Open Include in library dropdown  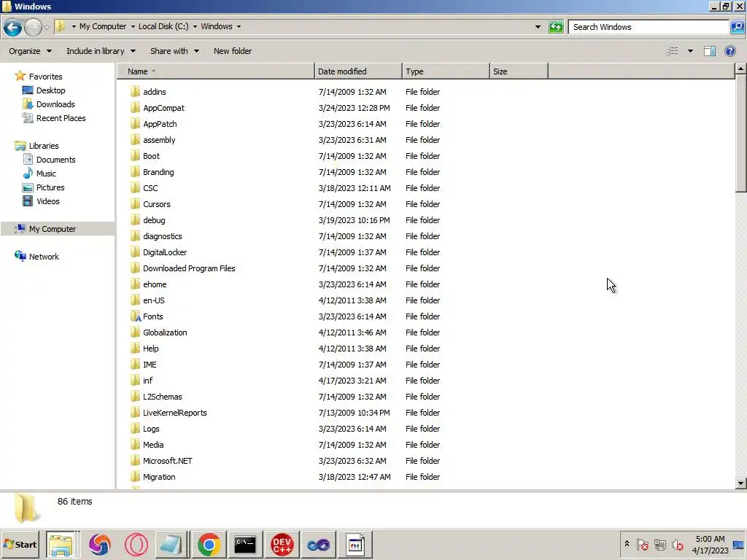pyautogui.click(x=101, y=51)
